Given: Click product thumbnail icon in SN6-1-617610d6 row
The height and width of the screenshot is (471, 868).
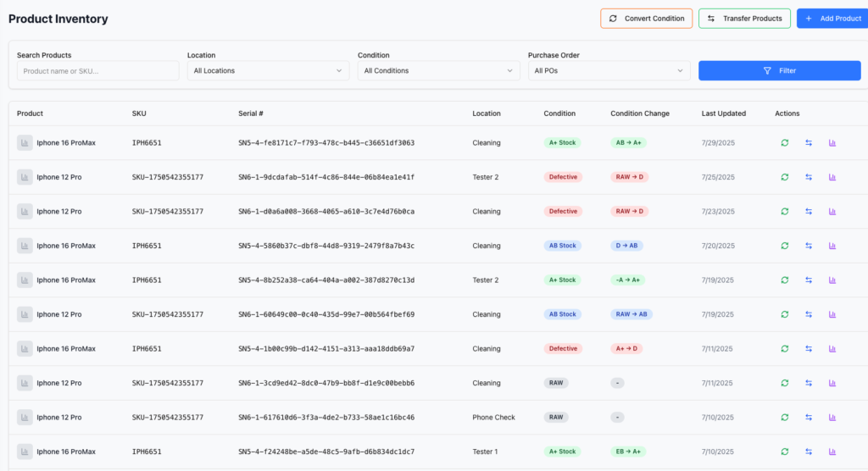Looking at the screenshot, I should (25, 418).
